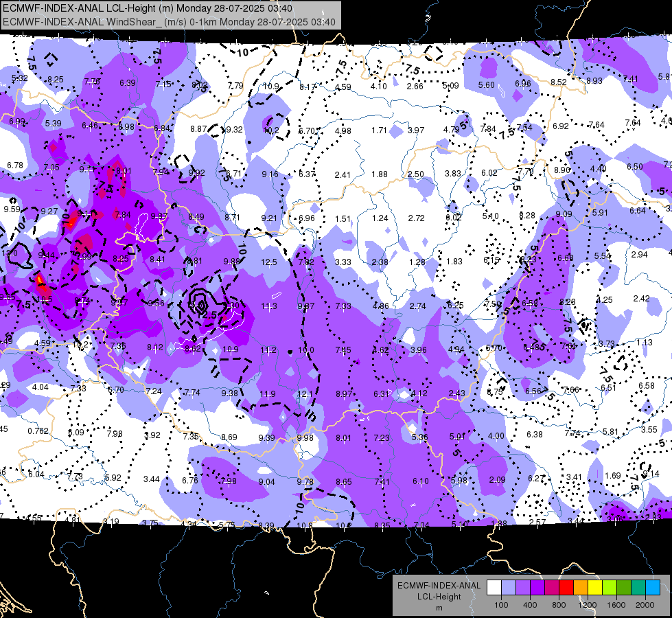Click the grid value 6.78
Screen dimensions: 672x618
pos(15,165)
